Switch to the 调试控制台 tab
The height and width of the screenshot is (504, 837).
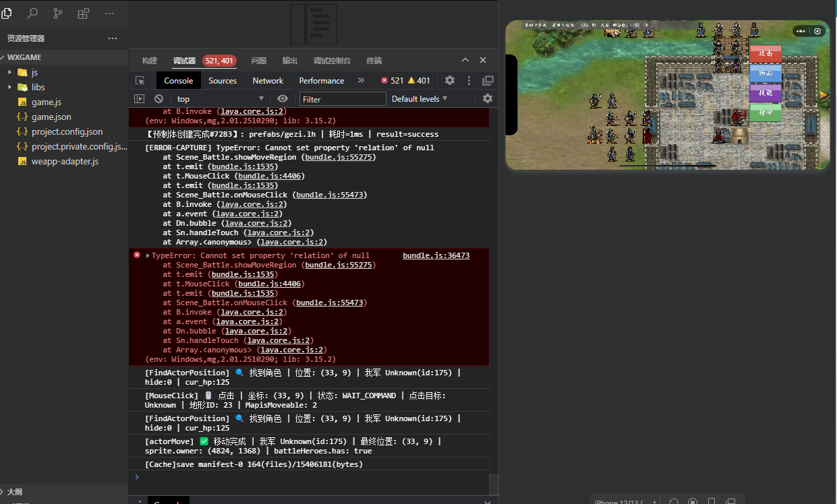click(332, 61)
